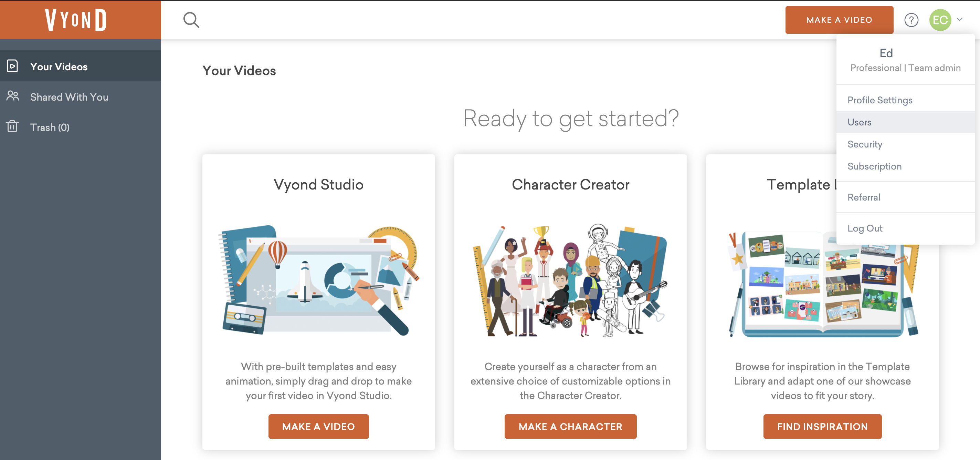
Task: Click the Vyond Studio illustration
Action: pos(318,280)
